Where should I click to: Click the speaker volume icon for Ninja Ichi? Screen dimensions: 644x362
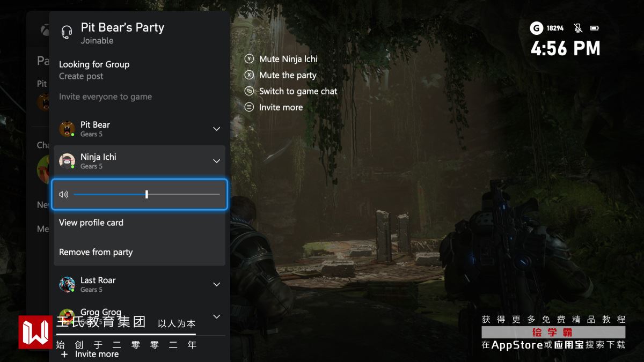tap(64, 195)
